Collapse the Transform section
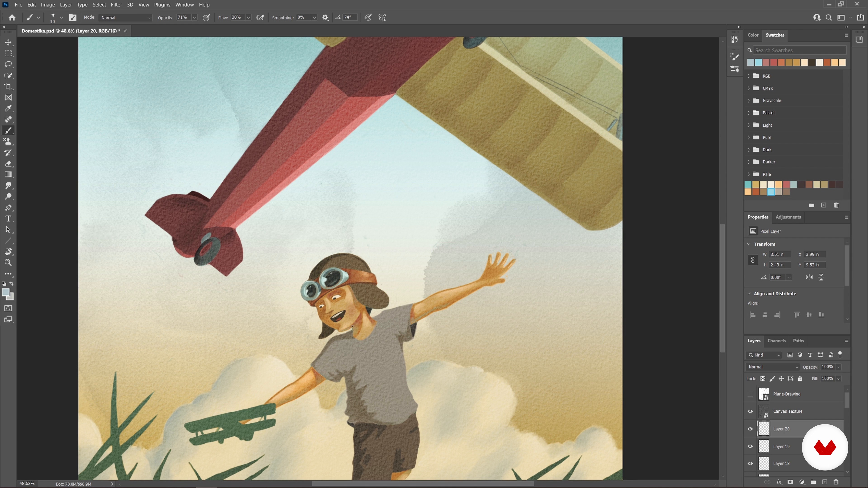The width and height of the screenshot is (868, 488). point(749,244)
